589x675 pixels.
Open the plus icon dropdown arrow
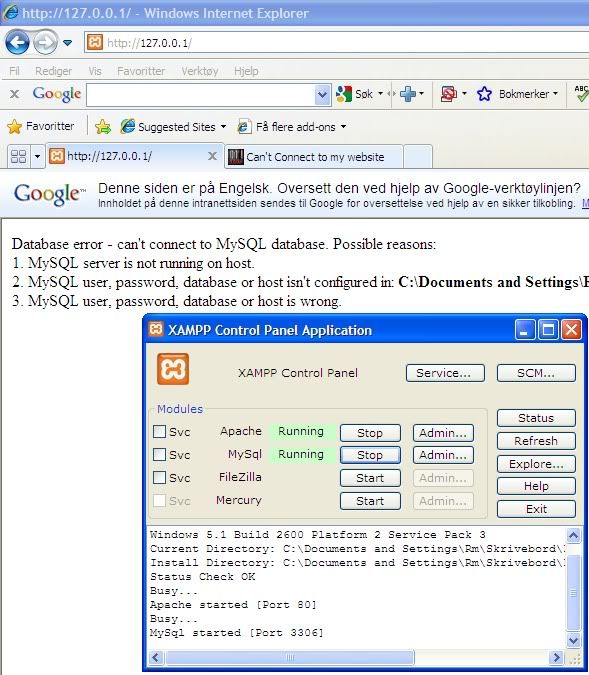(422, 93)
